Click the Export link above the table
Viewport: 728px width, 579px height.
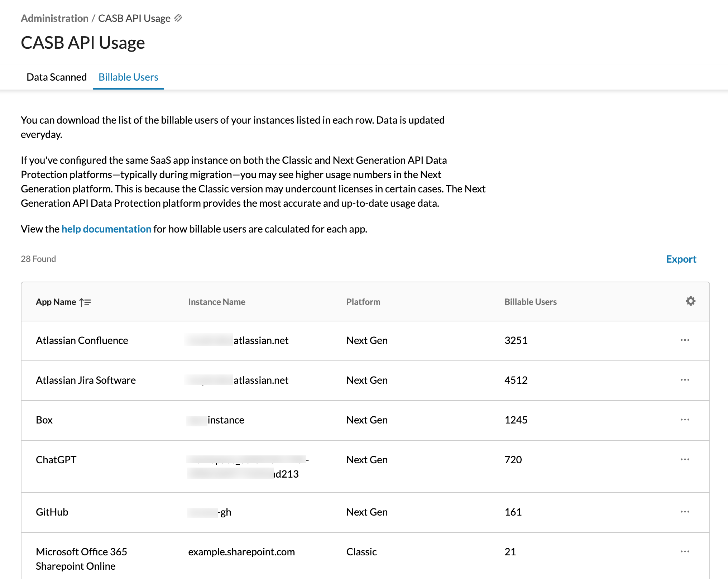point(681,259)
